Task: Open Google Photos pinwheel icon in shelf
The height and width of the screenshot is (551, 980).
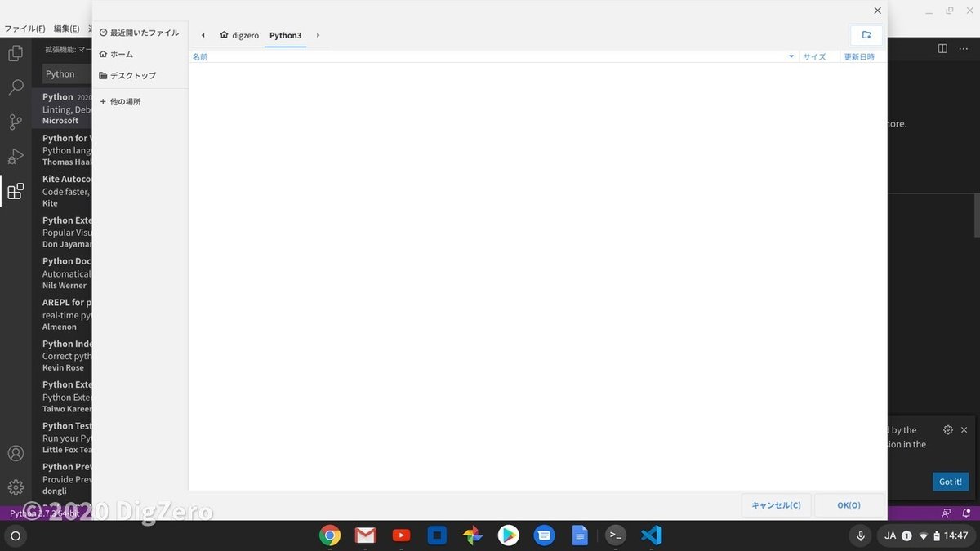Action: (473, 535)
